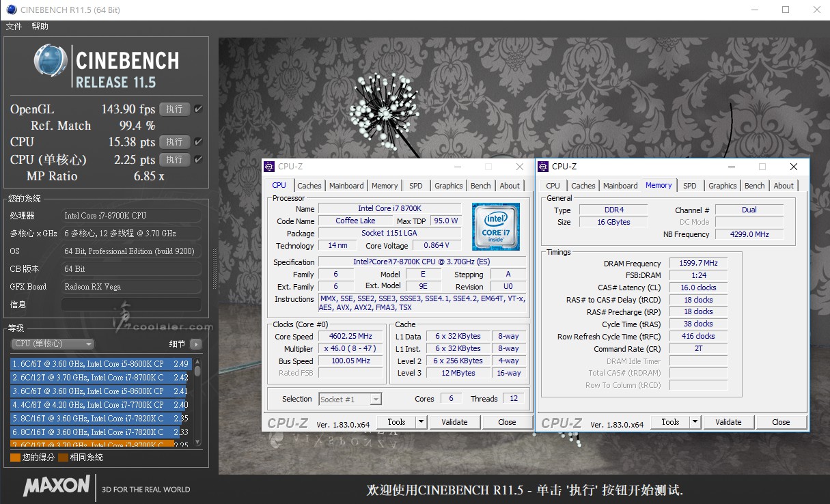Run the CPU (单核心) test with 执行

174,159
